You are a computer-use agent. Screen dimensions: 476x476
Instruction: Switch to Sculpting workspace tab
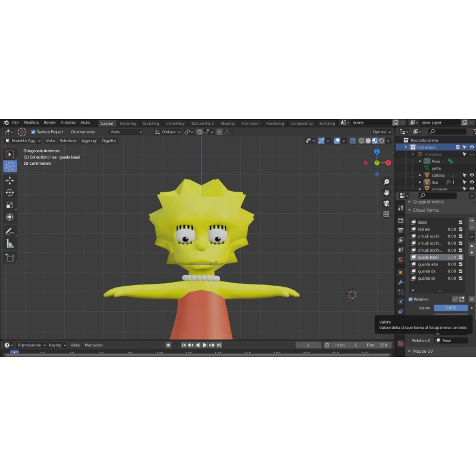click(151, 123)
